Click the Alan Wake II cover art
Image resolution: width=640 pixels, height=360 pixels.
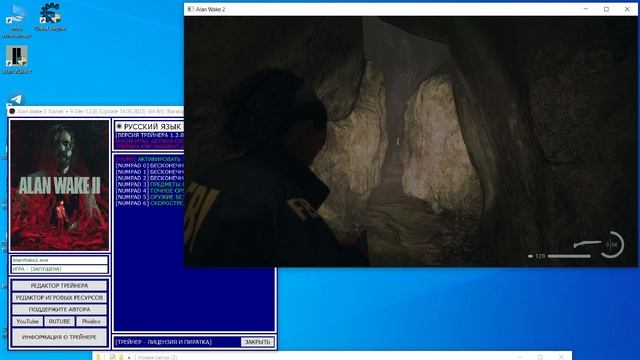pos(60,185)
